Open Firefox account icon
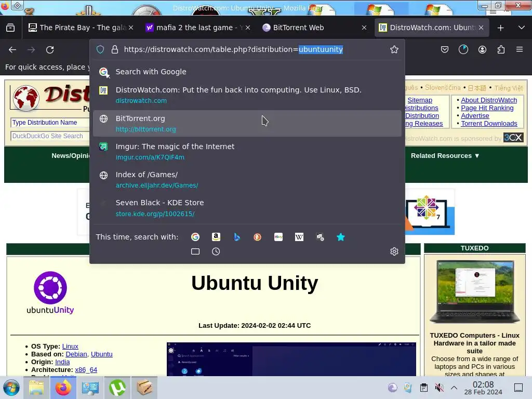 (x=482, y=50)
